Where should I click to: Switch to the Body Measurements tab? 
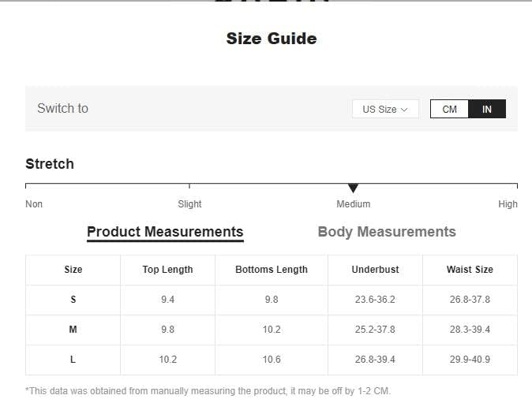click(x=387, y=232)
